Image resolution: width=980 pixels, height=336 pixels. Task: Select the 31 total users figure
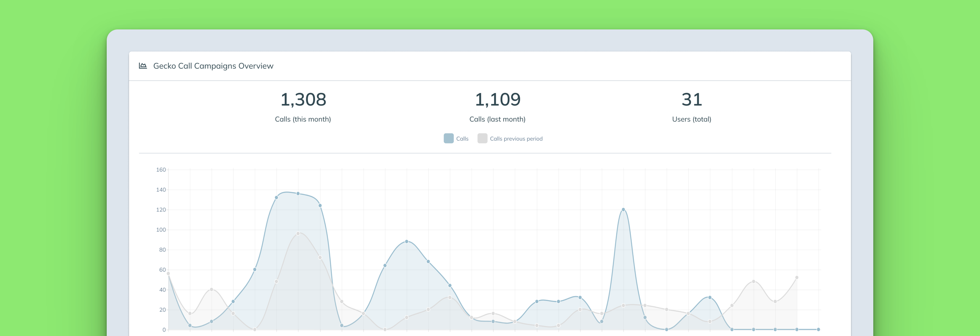[692, 100]
